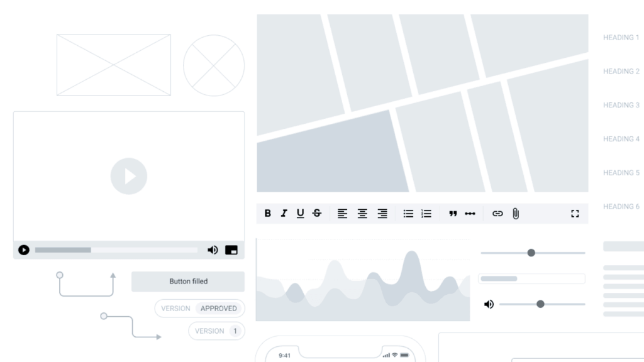Select the APPROVED version tag

pos(219,309)
